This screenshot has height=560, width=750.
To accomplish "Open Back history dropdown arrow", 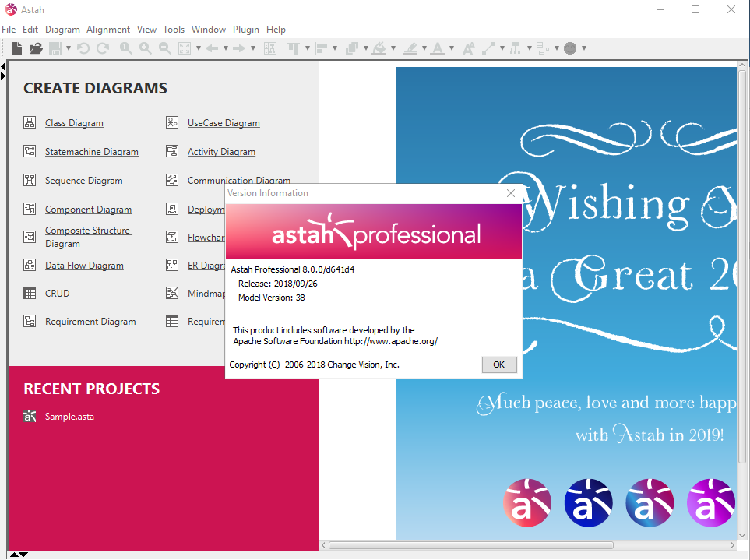I will click(226, 48).
